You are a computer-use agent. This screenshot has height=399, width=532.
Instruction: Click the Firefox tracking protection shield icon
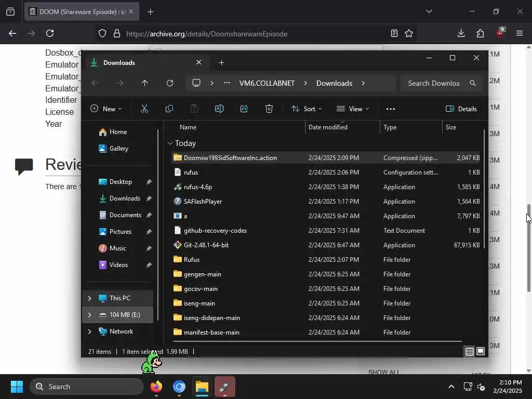coord(102,33)
